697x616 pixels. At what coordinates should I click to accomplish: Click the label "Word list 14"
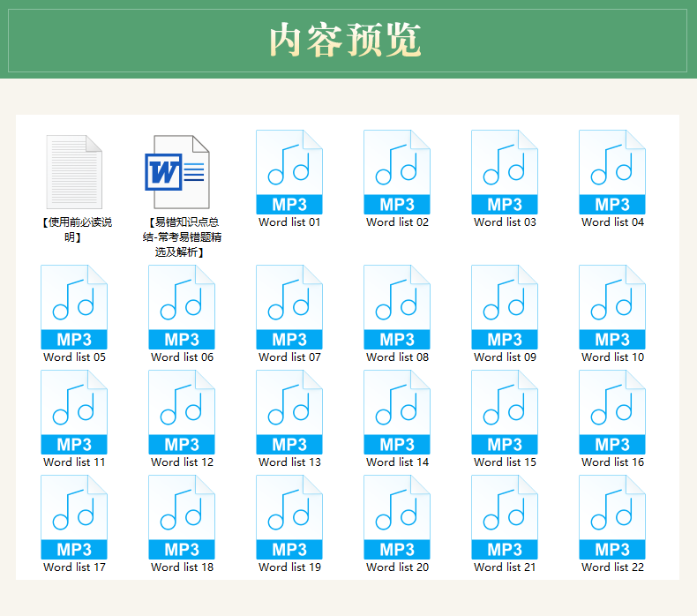click(x=397, y=462)
